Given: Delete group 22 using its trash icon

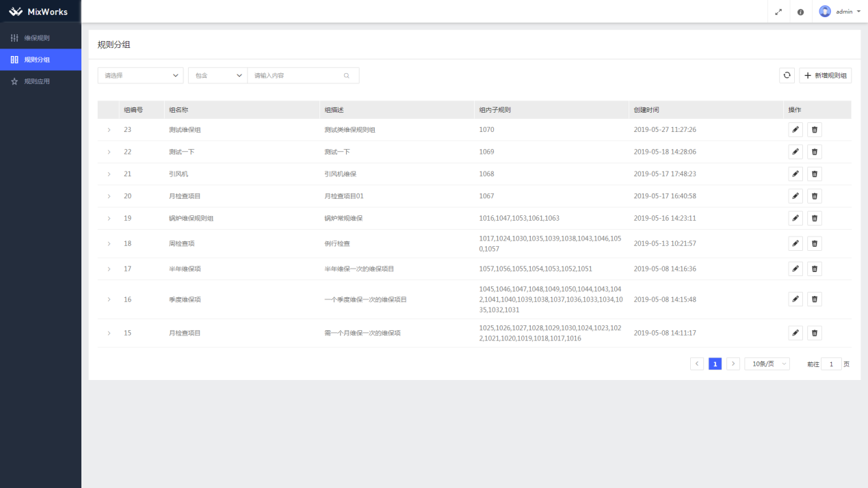Looking at the screenshot, I should (814, 152).
